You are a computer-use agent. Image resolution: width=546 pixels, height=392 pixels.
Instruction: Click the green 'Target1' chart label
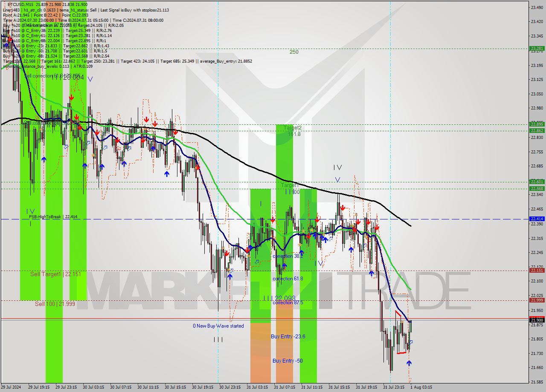(x=290, y=186)
